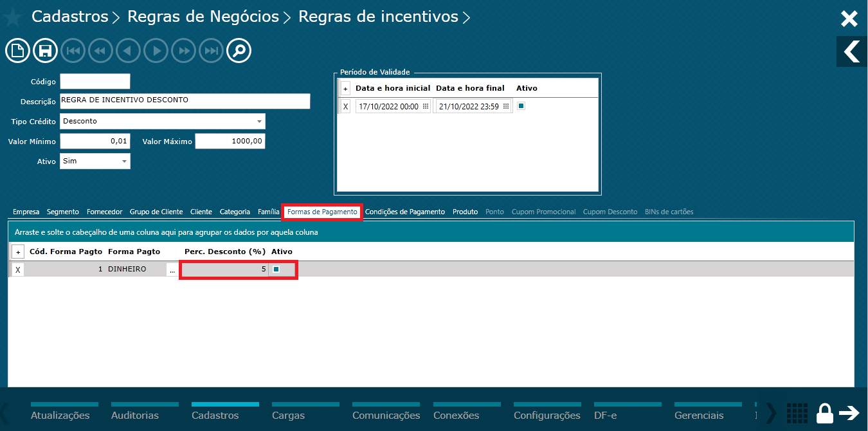The image size is (868, 431).
Task: Click Regras de incentivos breadcrumb
Action: click(379, 17)
